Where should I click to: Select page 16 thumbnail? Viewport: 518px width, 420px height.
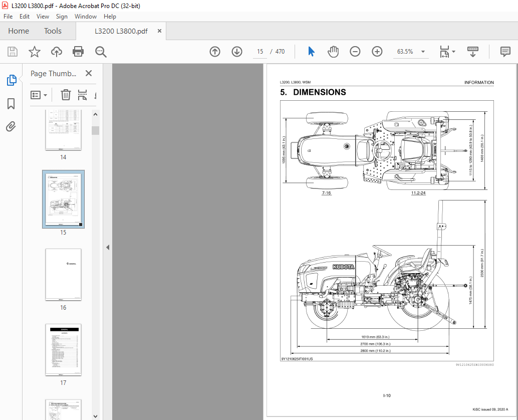coord(64,274)
